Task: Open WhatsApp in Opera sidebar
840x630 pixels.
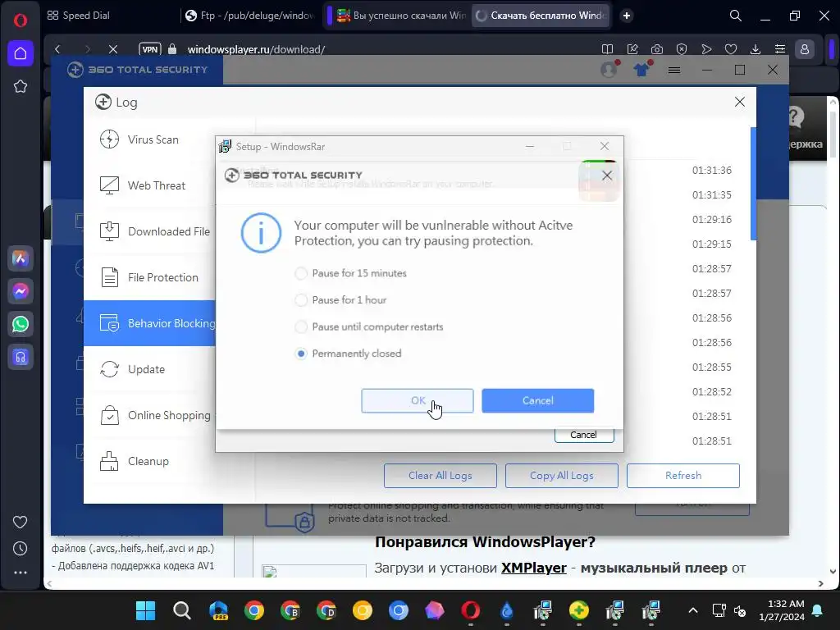Action: pos(21,324)
